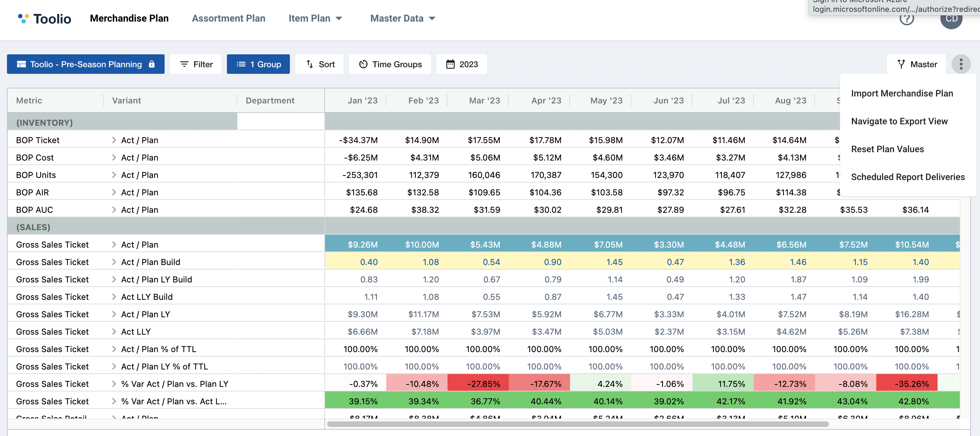
Task: Expand the BOP AUC Act / Plan row
Action: tap(114, 210)
